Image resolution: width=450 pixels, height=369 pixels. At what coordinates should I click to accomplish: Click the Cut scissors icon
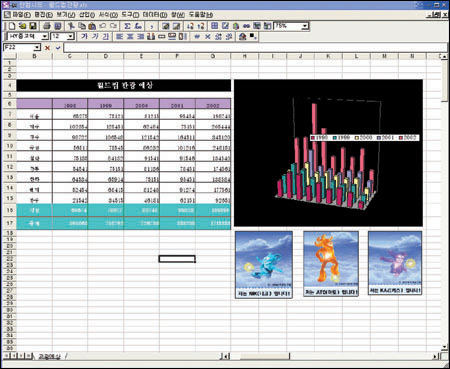click(71, 26)
